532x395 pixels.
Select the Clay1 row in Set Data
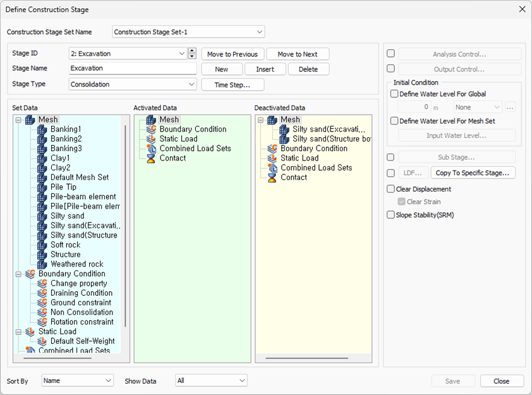[60, 158]
